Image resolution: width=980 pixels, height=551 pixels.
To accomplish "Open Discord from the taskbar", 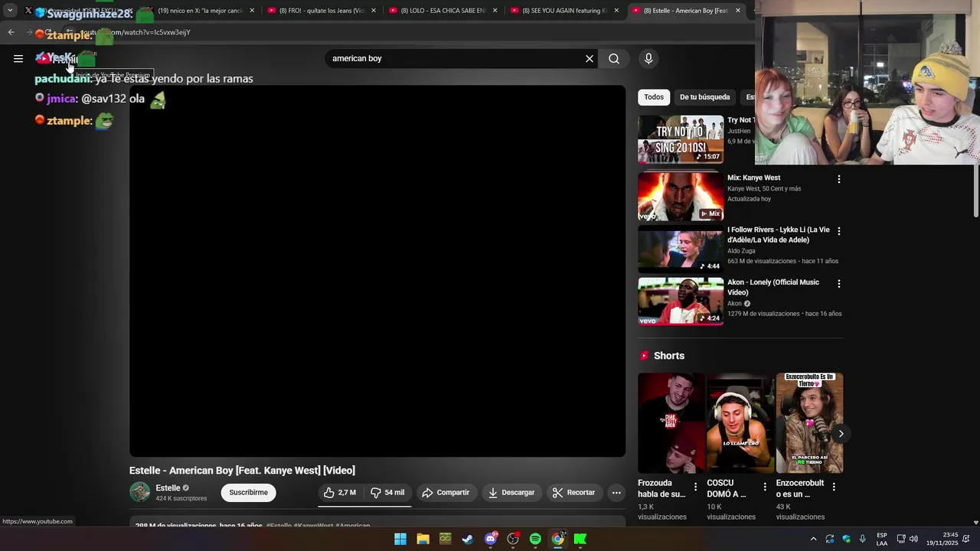I will (491, 539).
